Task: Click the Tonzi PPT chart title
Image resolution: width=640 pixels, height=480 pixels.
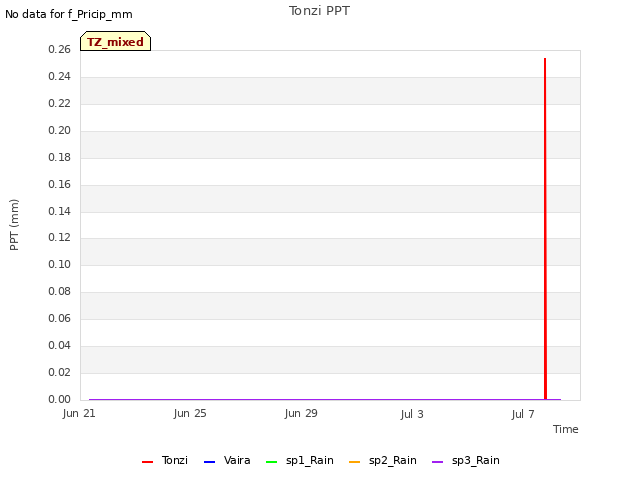Action: [319, 11]
